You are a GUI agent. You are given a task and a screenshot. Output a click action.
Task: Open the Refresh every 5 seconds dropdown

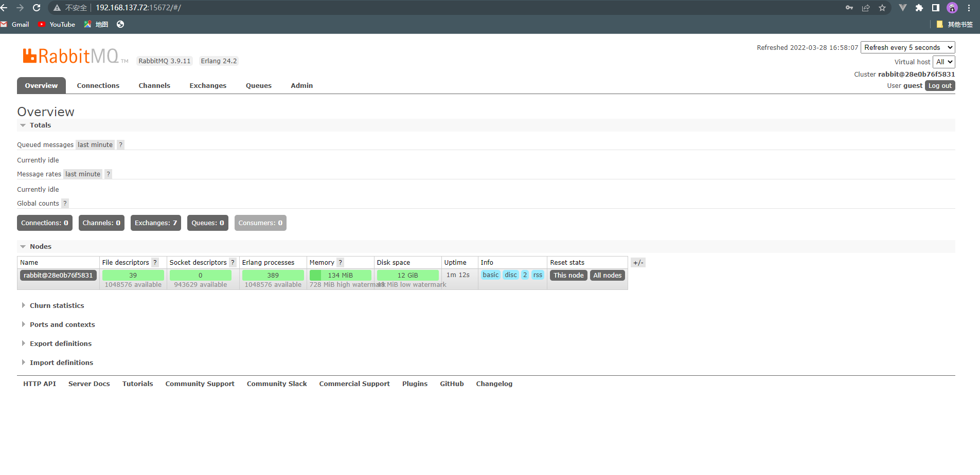click(x=908, y=47)
